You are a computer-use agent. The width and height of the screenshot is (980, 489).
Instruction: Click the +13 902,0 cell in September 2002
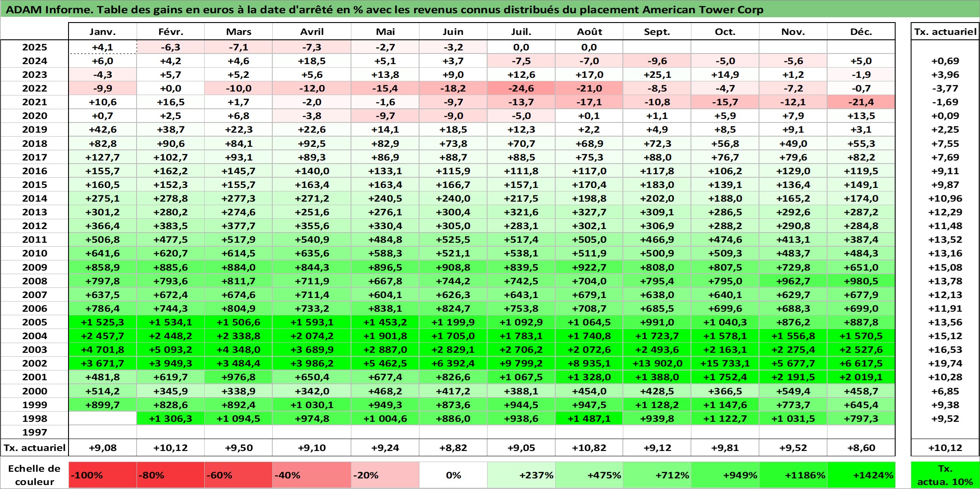(657, 363)
